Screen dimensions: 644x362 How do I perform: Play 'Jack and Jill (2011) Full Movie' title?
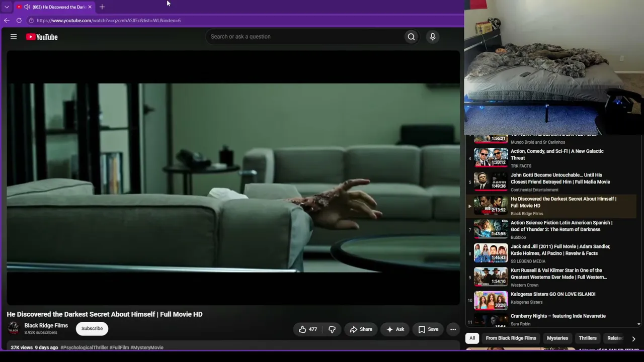[x=560, y=250]
